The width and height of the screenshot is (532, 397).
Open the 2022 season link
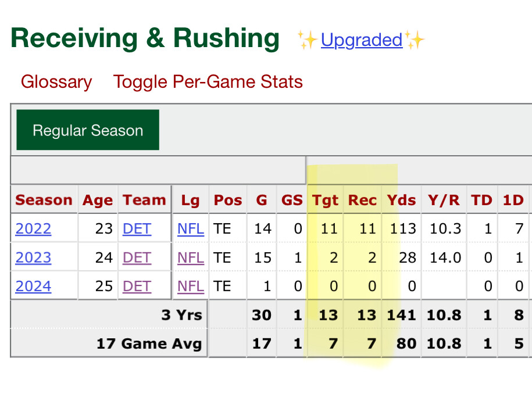pos(33,228)
